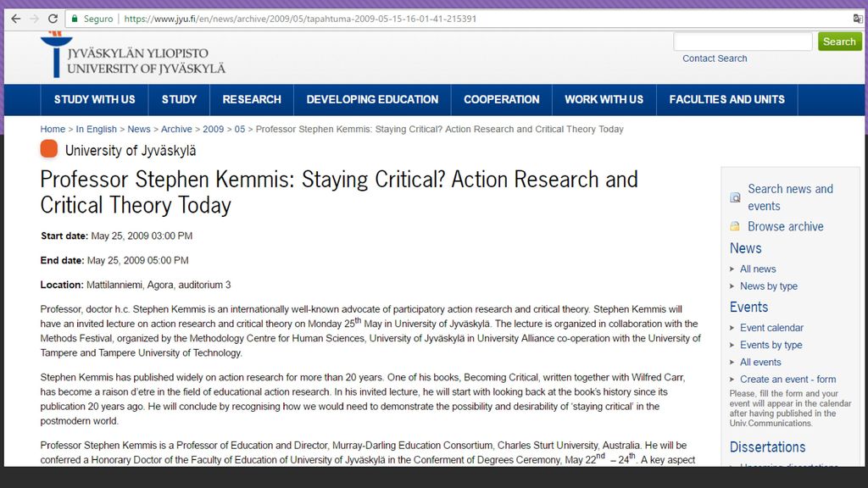Open the Search news and events link

coord(791,197)
